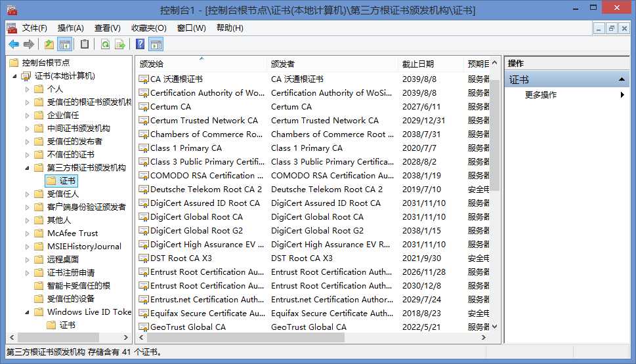
Task: Open the 查看(V) menu
Action: tap(108, 28)
